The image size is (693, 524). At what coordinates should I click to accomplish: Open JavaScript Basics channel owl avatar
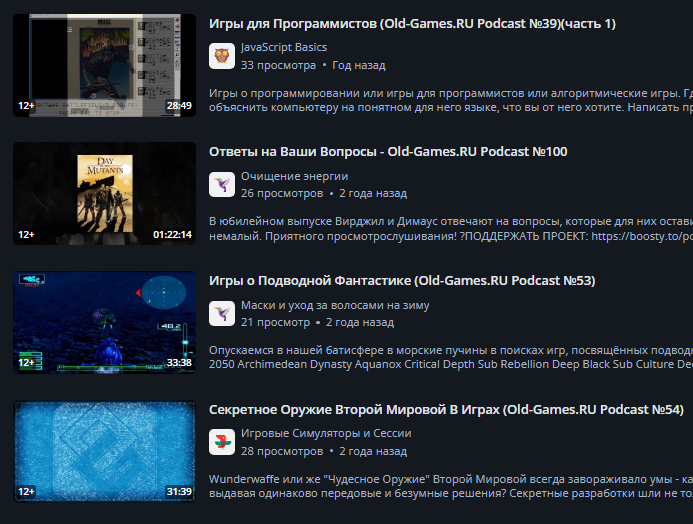click(222, 56)
